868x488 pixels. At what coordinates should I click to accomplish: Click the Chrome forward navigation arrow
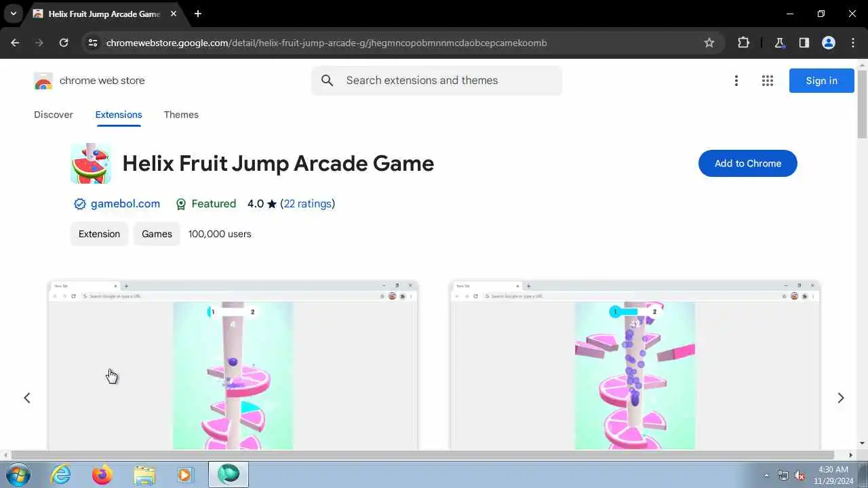39,43
